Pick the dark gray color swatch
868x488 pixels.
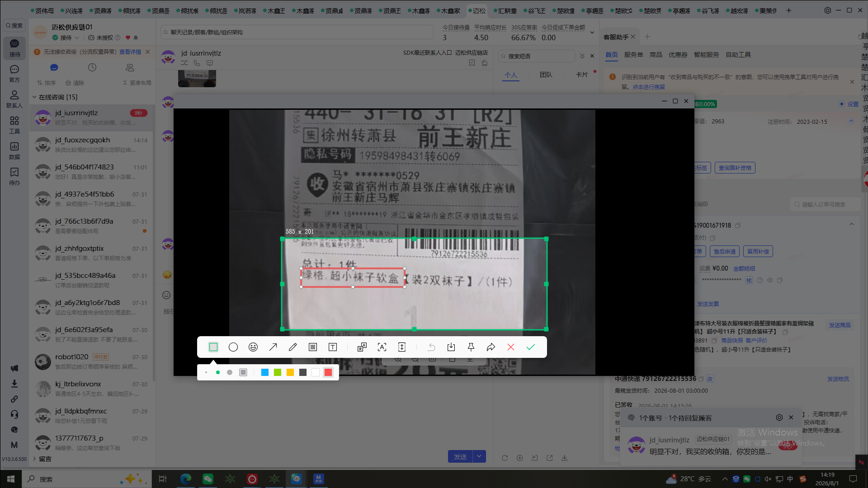tap(303, 372)
